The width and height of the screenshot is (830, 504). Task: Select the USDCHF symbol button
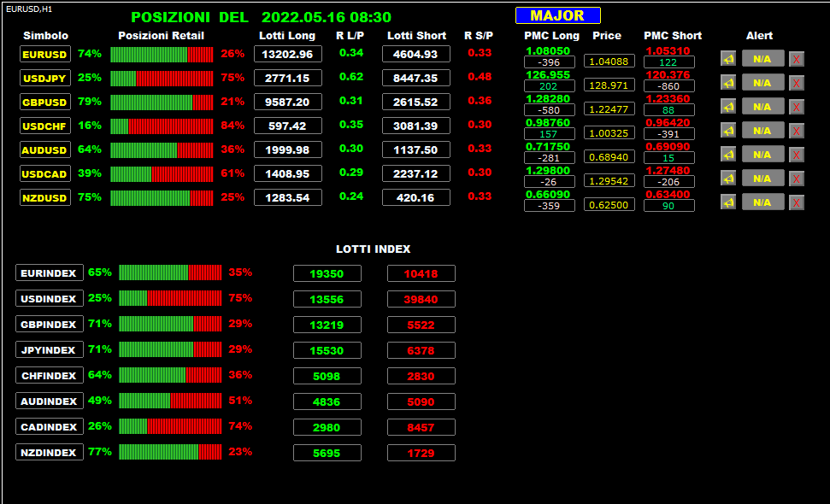coord(45,126)
